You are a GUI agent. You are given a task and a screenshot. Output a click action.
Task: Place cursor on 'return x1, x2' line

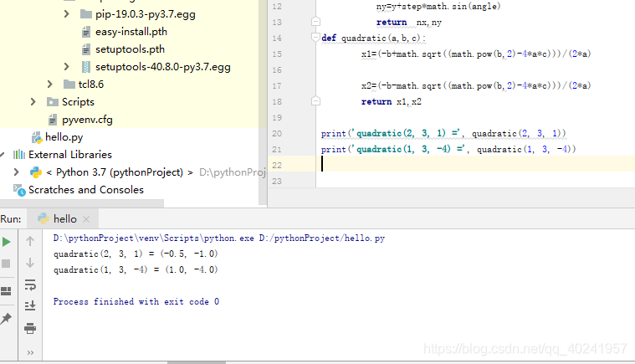[x=392, y=101]
